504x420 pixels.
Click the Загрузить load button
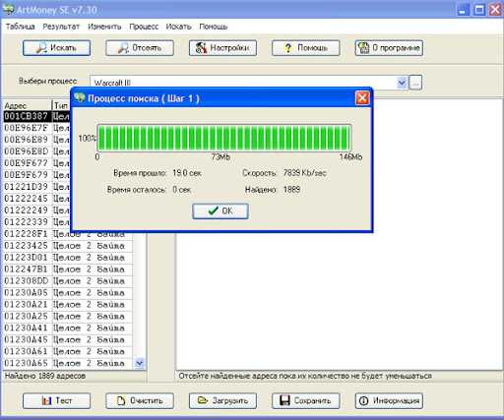click(x=222, y=400)
